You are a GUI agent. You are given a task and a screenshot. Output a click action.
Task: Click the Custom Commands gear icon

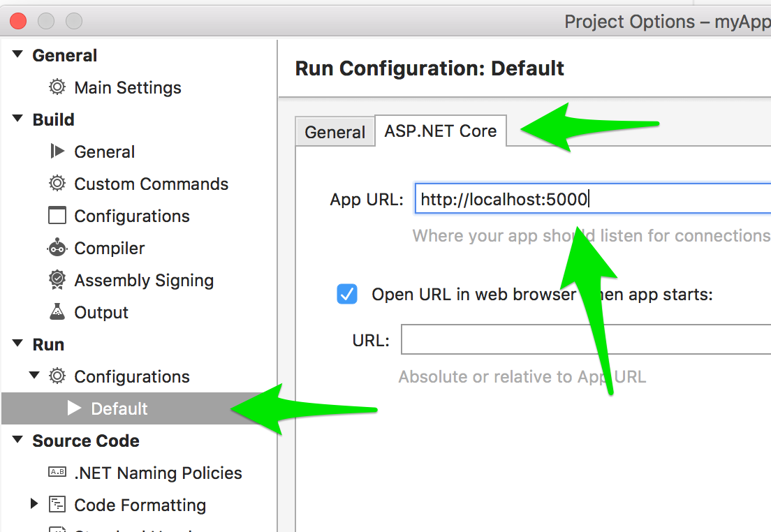point(57,184)
